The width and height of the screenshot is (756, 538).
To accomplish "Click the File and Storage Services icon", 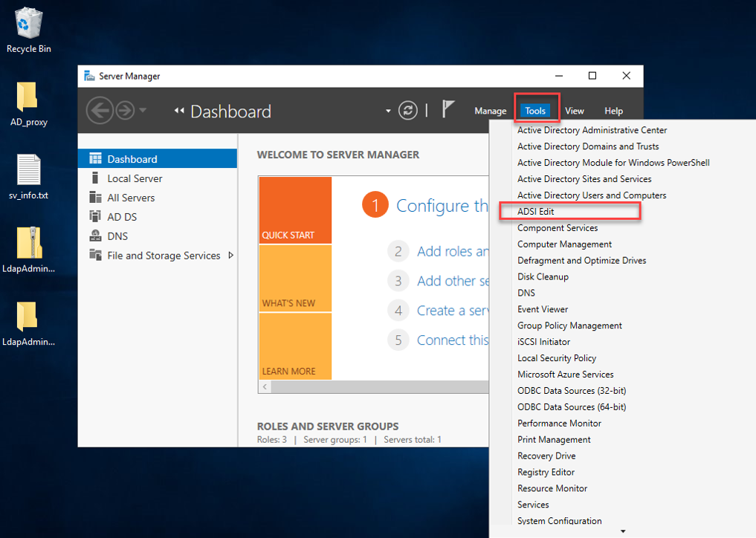I will 95,255.
